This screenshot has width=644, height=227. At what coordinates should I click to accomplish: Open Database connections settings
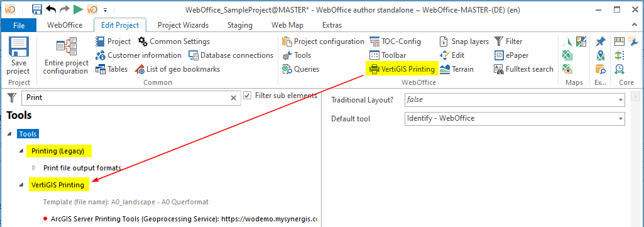pyautogui.click(x=231, y=55)
